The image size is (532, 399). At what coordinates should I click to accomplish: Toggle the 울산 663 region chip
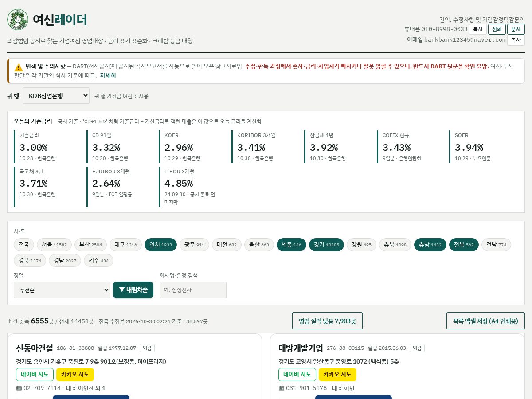click(x=259, y=245)
